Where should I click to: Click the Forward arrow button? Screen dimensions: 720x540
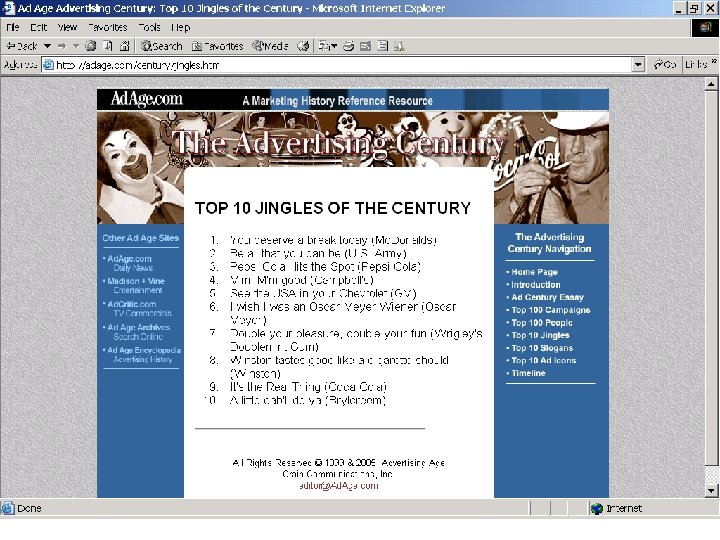pyautogui.click(x=62, y=46)
